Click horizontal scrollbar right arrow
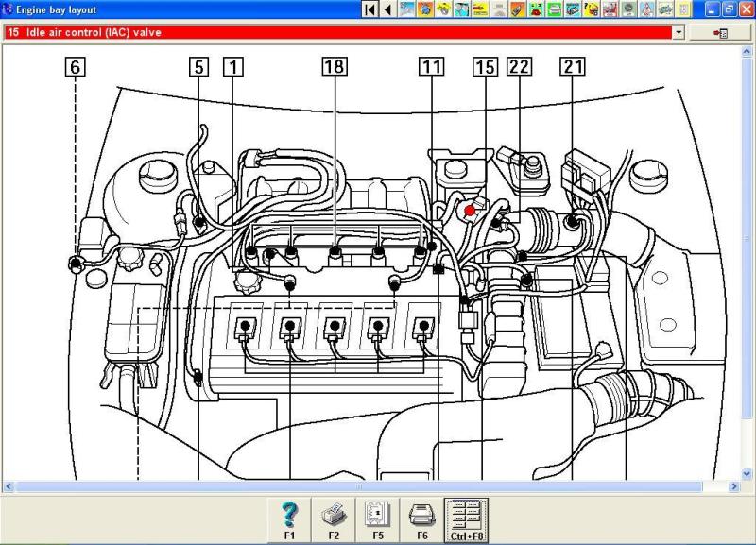The height and width of the screenshot is (545, 756). (735, 486)
